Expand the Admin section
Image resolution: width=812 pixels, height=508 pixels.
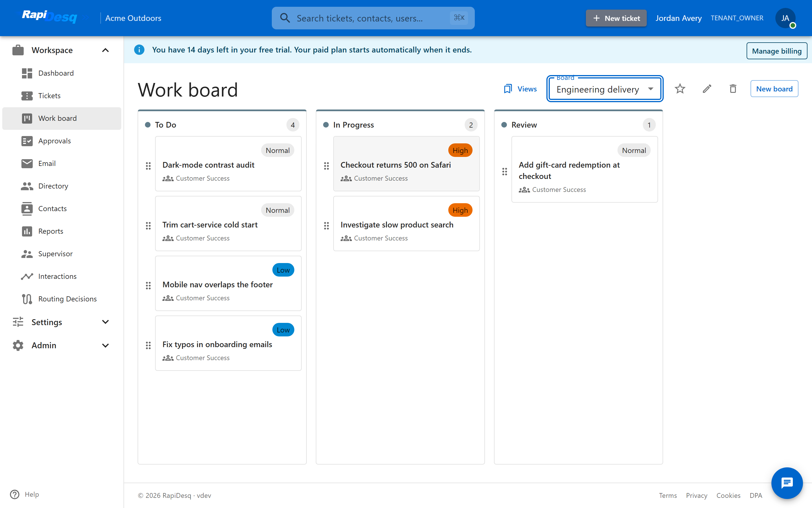(x=61, y=345)
